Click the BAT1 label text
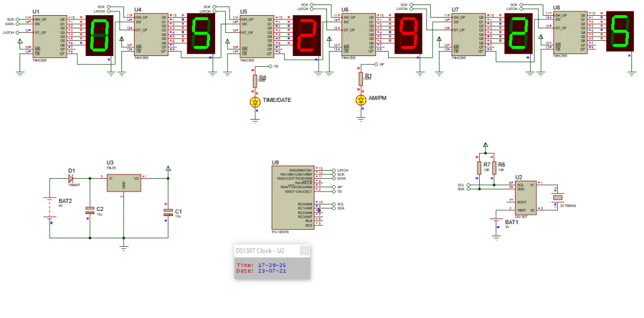 click(x=512, y=222)
